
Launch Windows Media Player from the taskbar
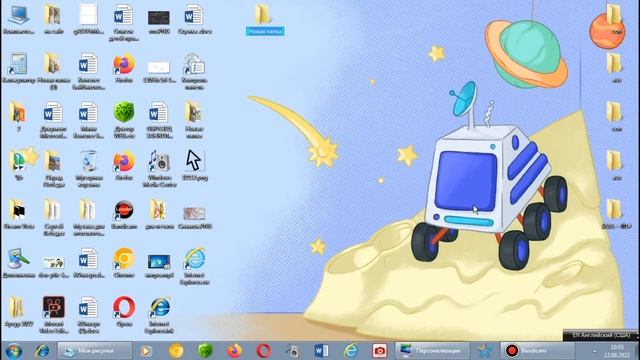tap(146, 351)
